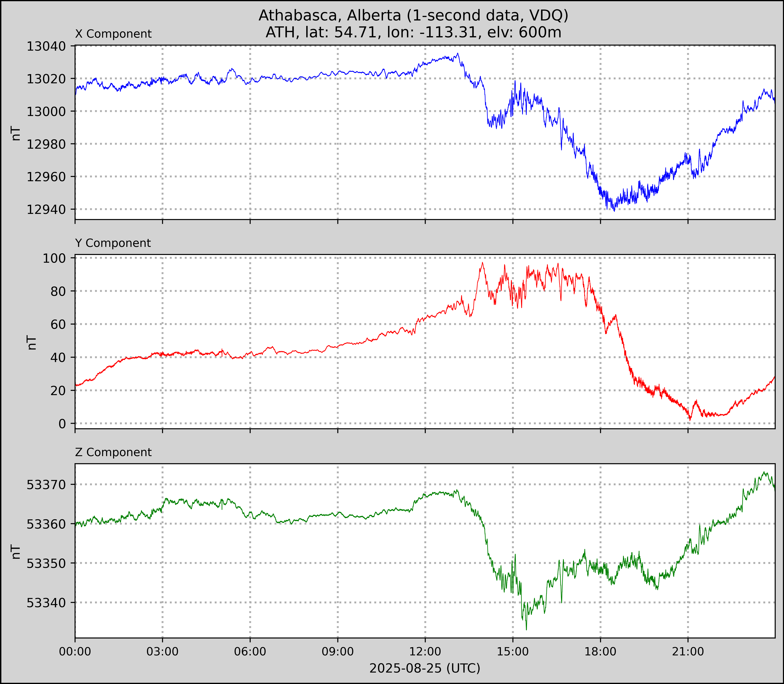
Task: Click the Y Component label
Action: tap(113, 243)
